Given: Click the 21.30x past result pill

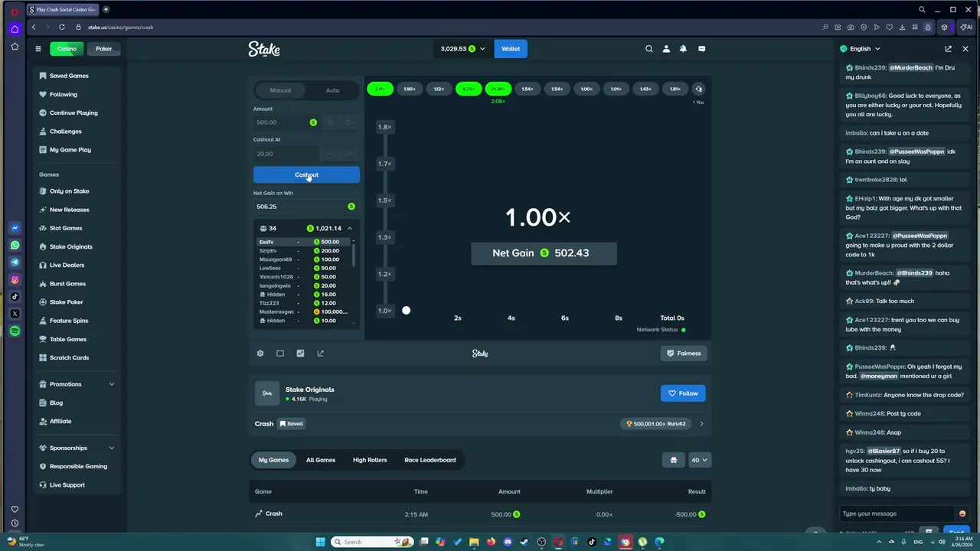Looking at the screenshot, I should 498,89.
